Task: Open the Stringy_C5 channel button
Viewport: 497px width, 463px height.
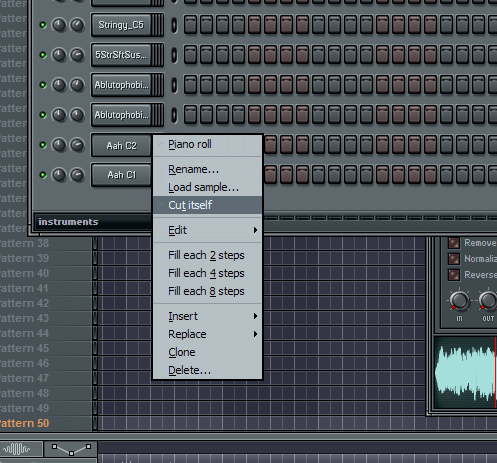Action: (x=121, y=25)
